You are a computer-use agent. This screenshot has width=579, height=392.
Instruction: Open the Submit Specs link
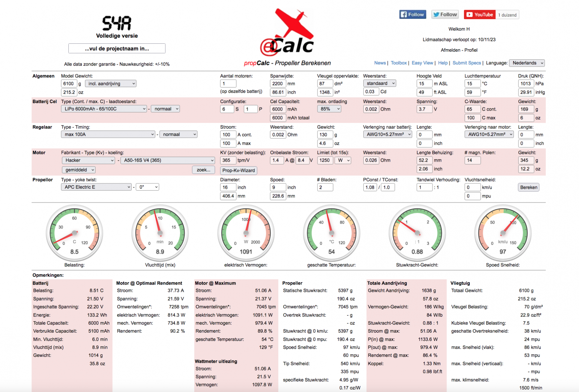[467, 63]
